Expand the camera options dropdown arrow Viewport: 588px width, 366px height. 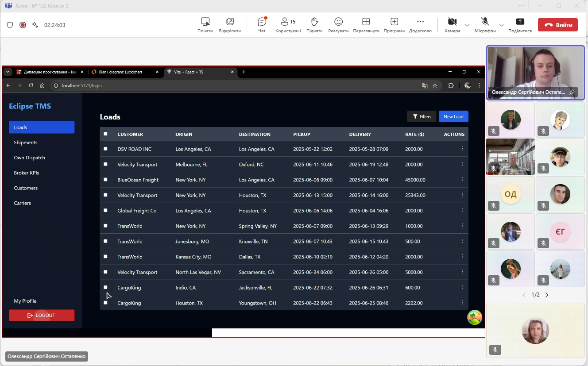[467, 25]
